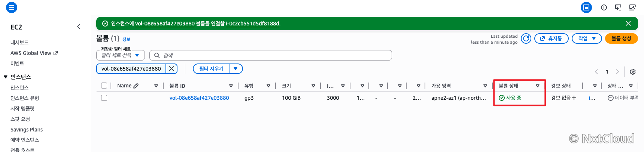Sort by 가용 영역 column arrow

coord(485,86)
